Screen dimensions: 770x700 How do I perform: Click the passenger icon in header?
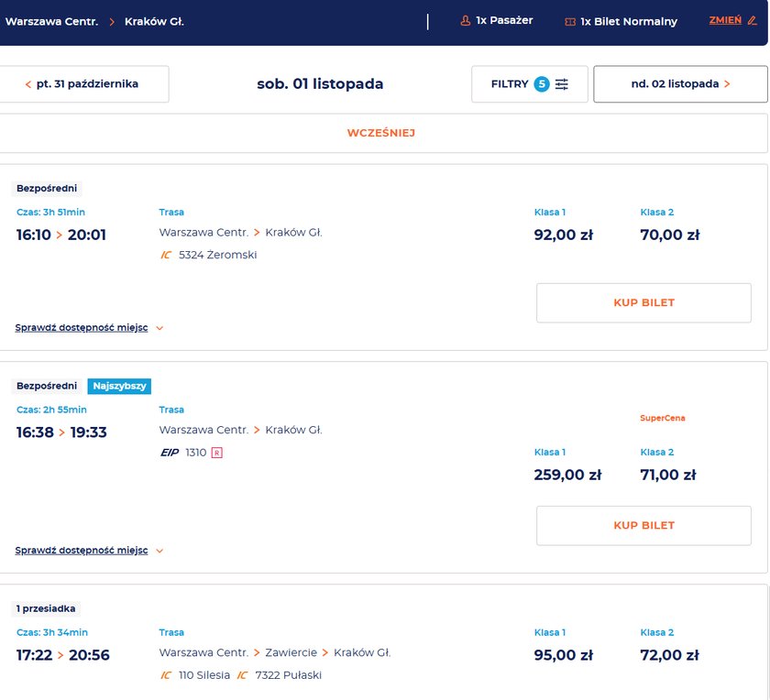coord(466,20)
